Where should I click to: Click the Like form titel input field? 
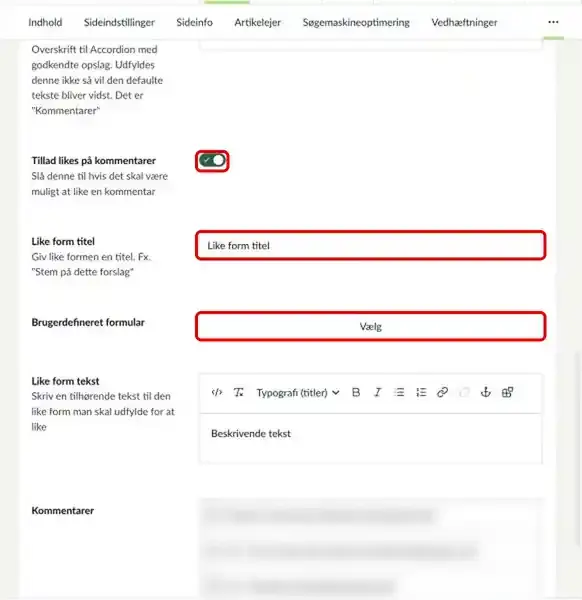pyautogui.click(x=370, y=245)
